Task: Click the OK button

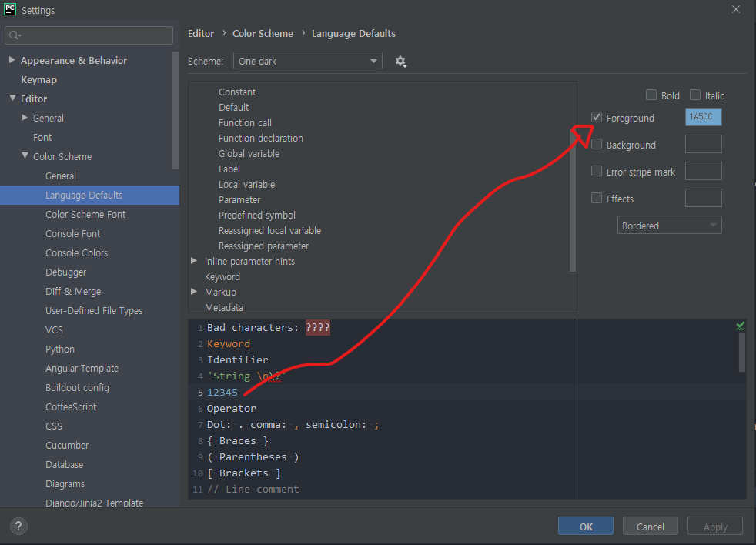Action: click(x=586, y=527)
